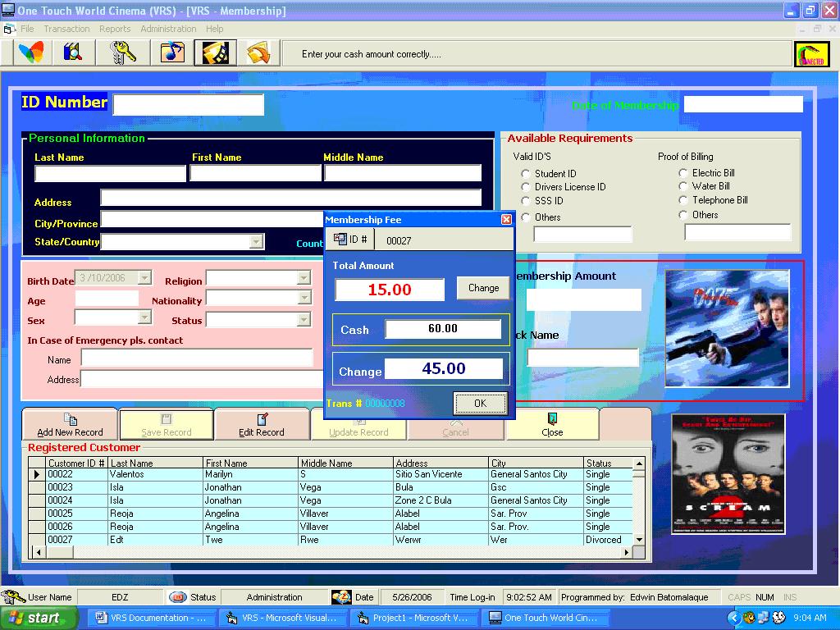Click the Cash amount input field
The width and height of the screenshot is (840, 630).
tap(443, 329)
